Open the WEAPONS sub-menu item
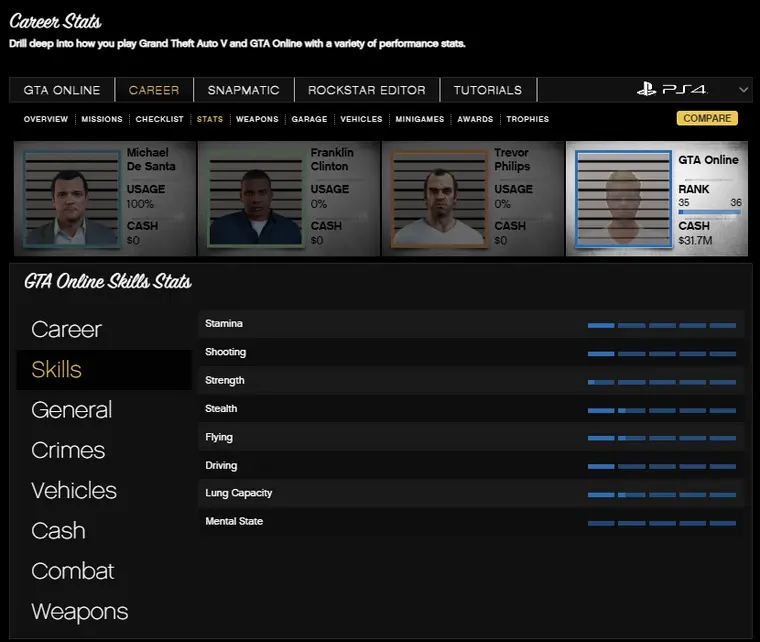760x642 pixels. (x=257, y=119)
